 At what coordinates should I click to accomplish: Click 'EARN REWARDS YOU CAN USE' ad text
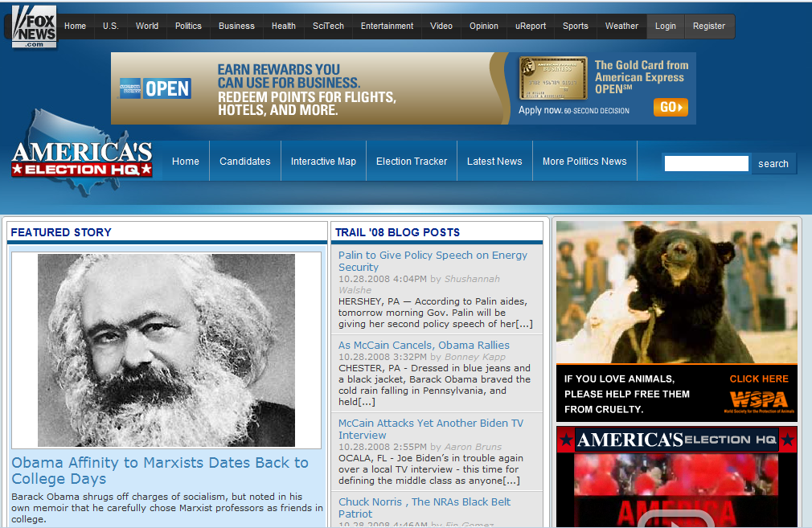(289, 76)
